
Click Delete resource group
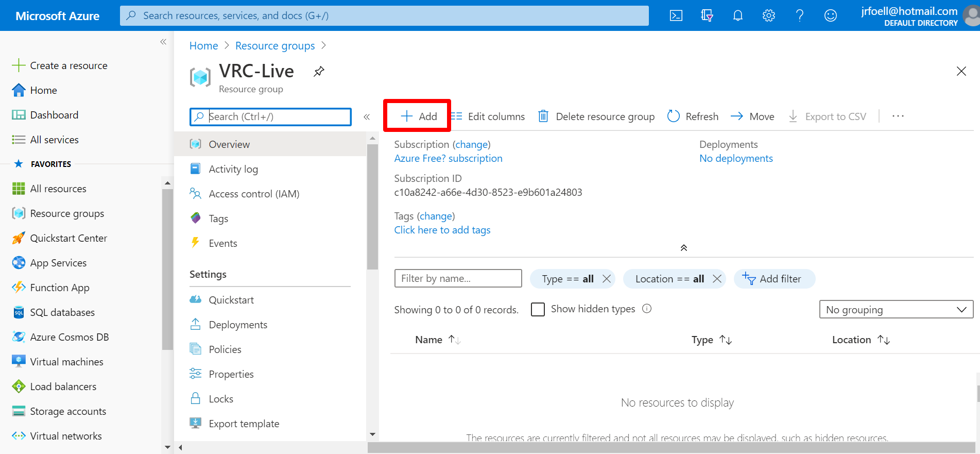point(596,116)
